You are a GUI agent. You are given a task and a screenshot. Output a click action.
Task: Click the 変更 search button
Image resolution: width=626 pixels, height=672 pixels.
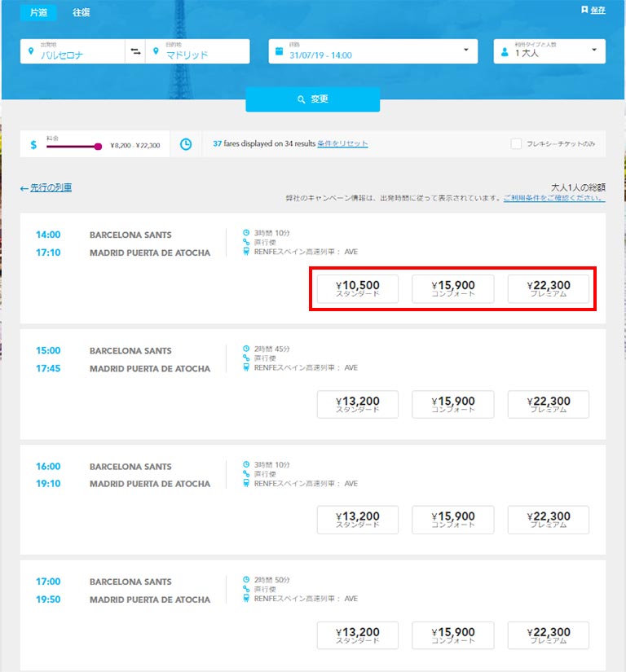point(312,99)
